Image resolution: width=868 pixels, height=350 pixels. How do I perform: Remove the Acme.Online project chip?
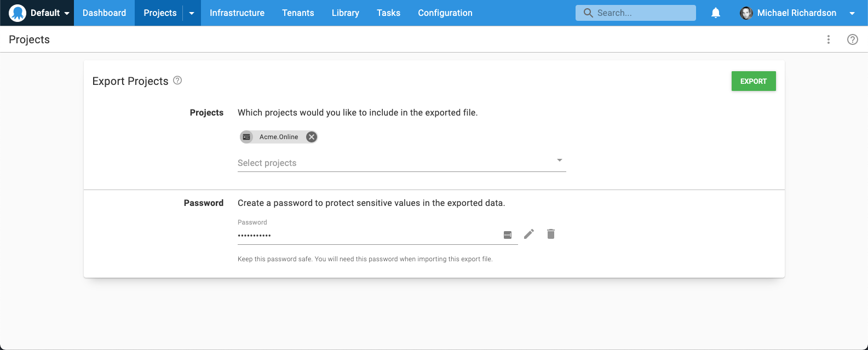[x=311, y=137]
